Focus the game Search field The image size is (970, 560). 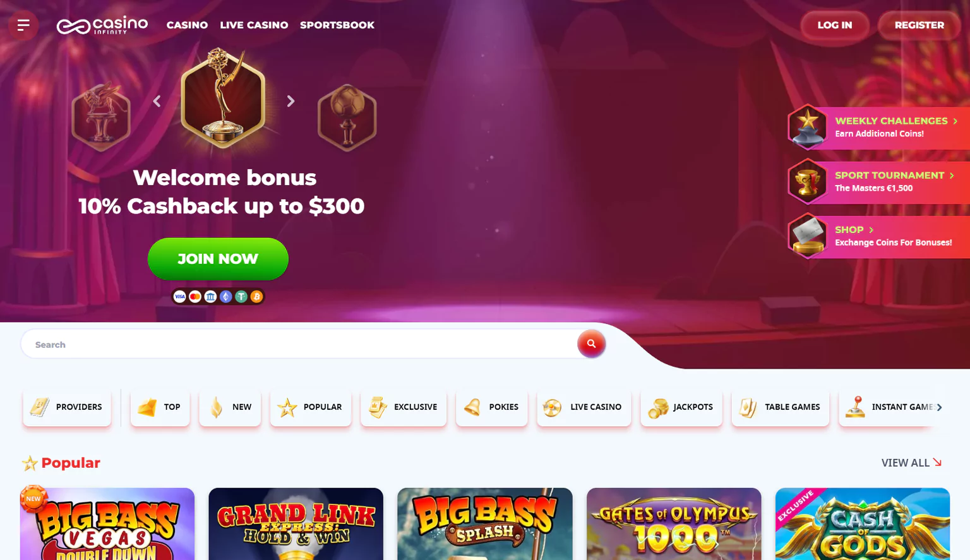tap(299, 344)
